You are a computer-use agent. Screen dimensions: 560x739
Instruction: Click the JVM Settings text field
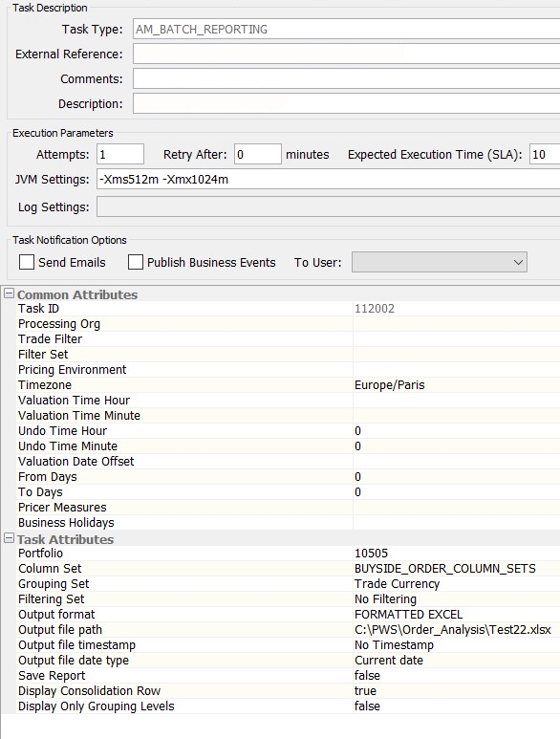[x=329, y=179]
